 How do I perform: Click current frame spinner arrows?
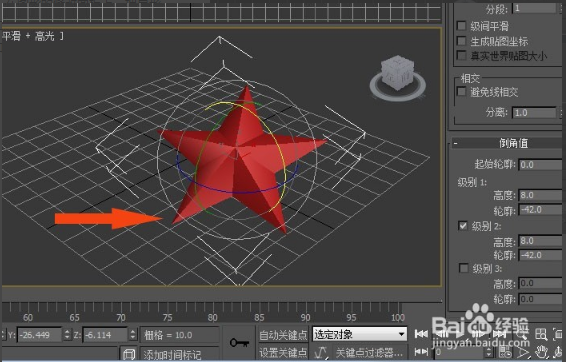tap(489, 352)
